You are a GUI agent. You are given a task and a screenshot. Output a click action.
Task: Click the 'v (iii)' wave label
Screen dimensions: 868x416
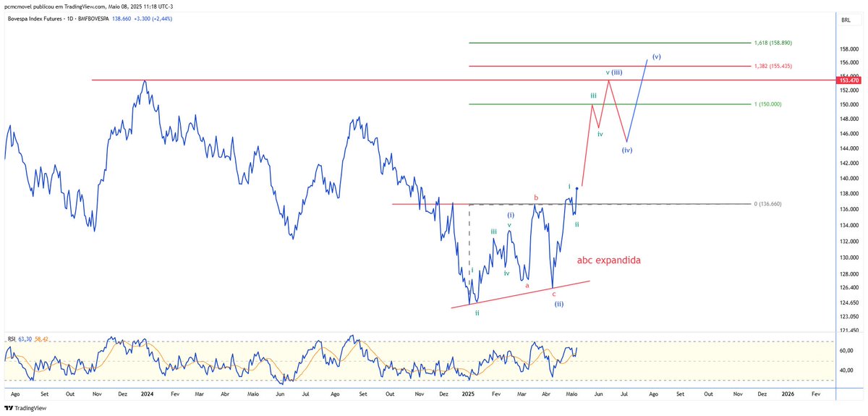[614, 72]
